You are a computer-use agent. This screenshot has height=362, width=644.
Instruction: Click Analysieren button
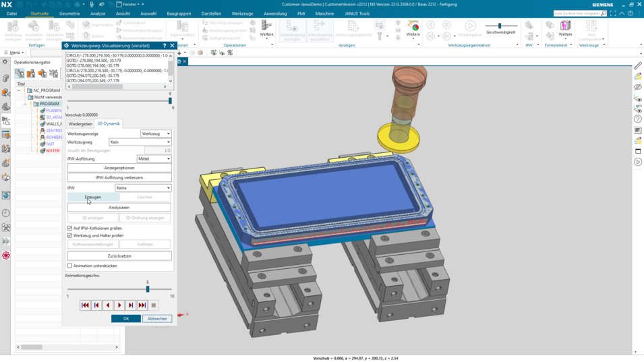(x=119, y=208)
